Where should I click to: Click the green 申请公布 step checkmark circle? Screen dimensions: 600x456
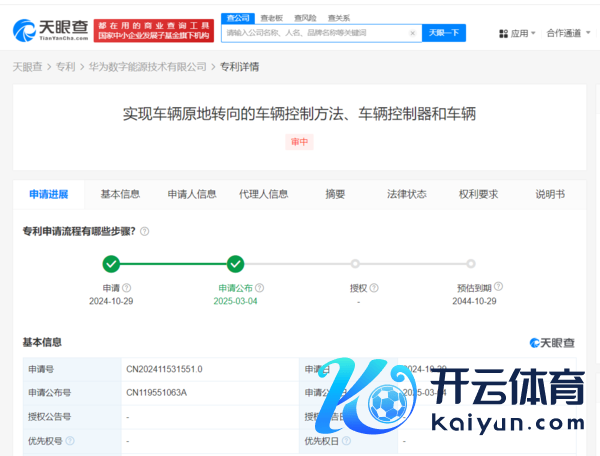235,264
